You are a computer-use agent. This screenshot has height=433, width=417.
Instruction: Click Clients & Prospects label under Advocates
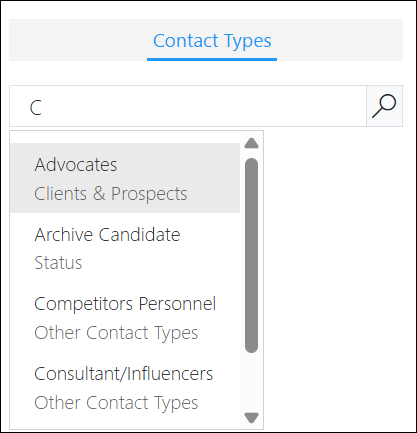tap(111, 194)
